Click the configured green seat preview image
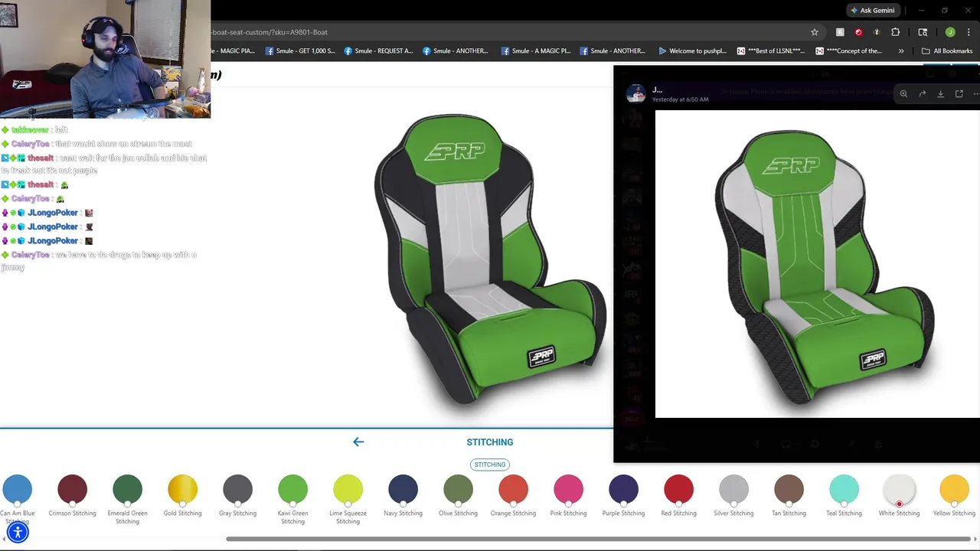980x551 pixels. (490, 259)
